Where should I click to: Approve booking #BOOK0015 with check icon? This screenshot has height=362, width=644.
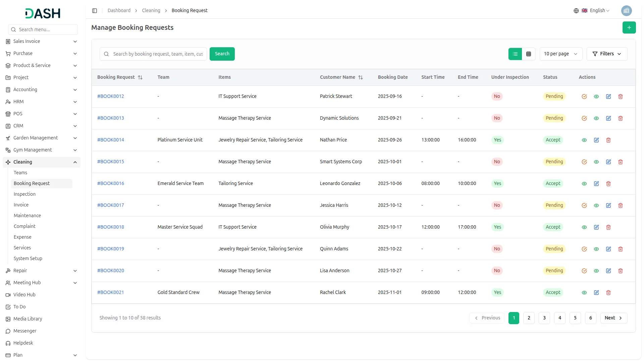(584, 162)
